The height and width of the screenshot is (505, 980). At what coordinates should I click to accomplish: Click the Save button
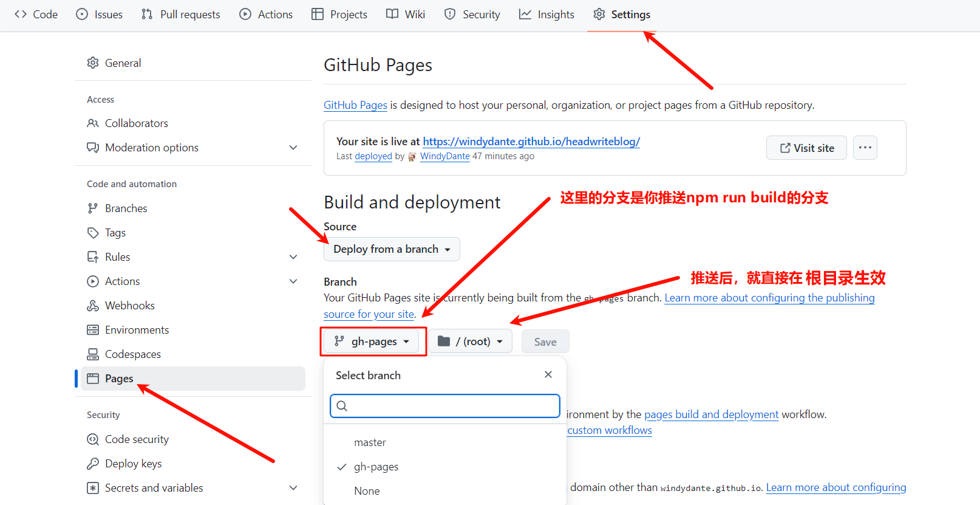545,342
